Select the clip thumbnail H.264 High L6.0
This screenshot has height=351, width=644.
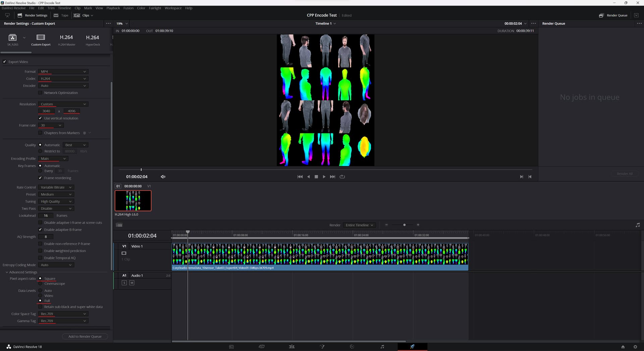click(x=133, y=201)
